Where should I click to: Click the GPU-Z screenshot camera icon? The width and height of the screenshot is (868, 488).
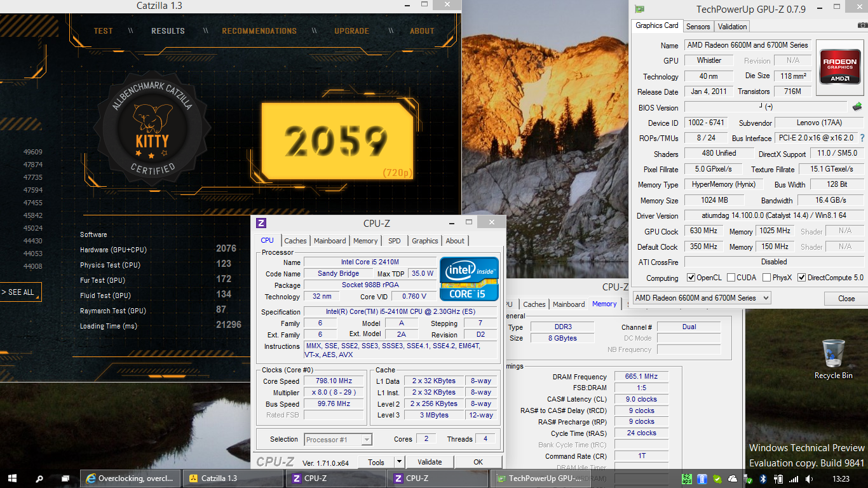[x=862, y=26]
